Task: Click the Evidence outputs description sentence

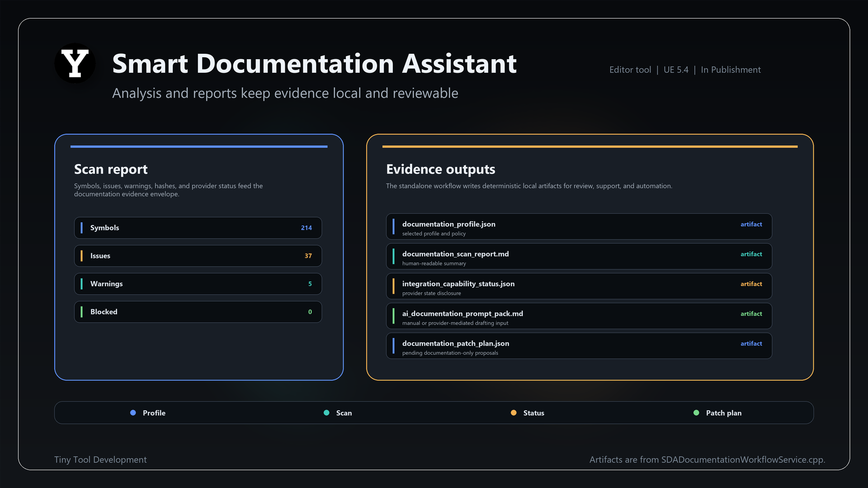Action: (x=529, y=186)
